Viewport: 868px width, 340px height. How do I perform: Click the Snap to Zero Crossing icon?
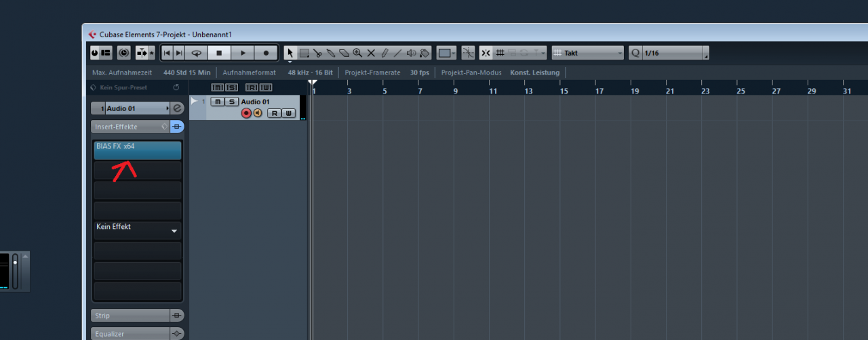[x=468, y=53]
